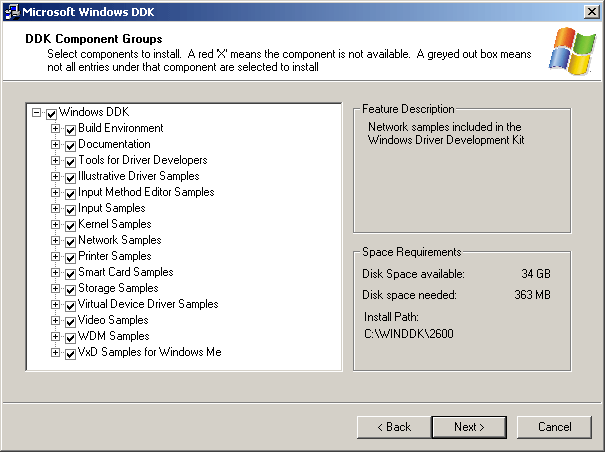Expand the Network Samples tree node

[x=56, y=241]
